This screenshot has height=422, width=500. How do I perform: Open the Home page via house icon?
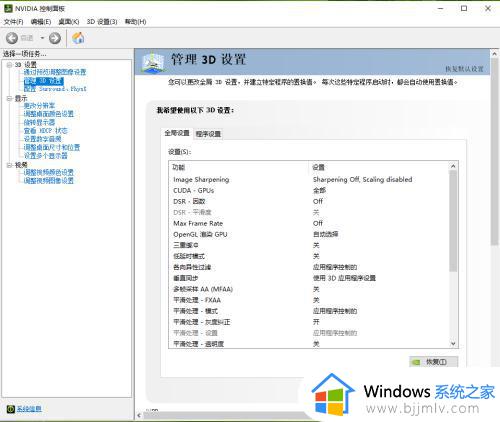coord(78,38)
